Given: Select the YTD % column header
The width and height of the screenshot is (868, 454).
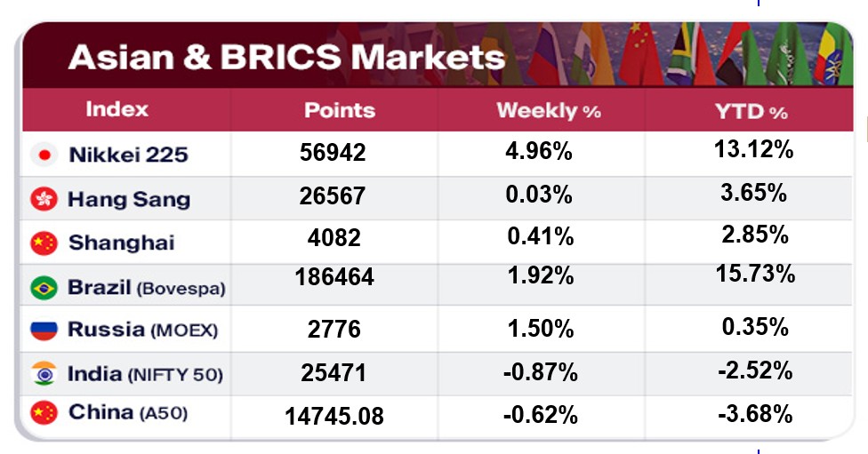Looking at the screenshot, I should pos(751,112).
